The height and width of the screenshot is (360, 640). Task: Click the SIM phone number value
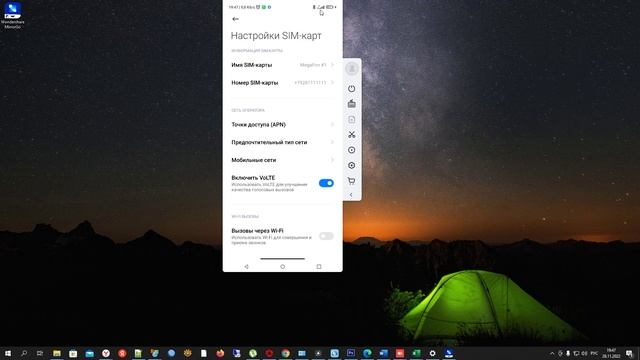pos(310,82)
